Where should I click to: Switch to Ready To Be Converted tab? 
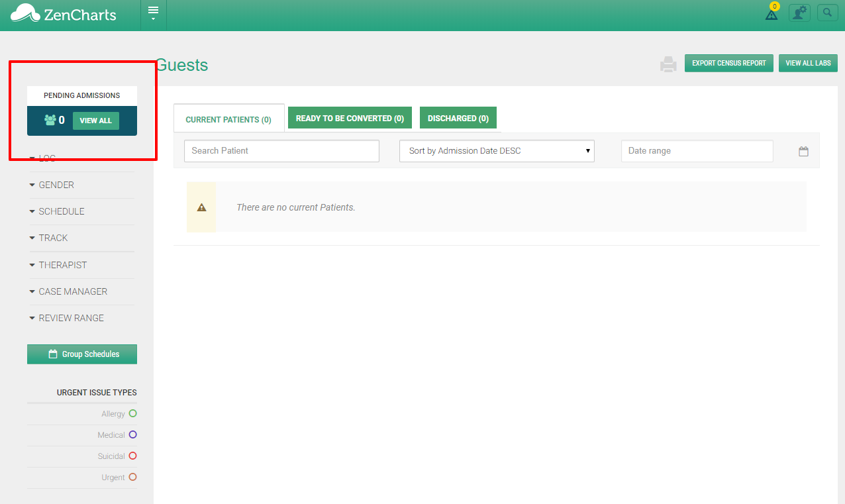350,118
